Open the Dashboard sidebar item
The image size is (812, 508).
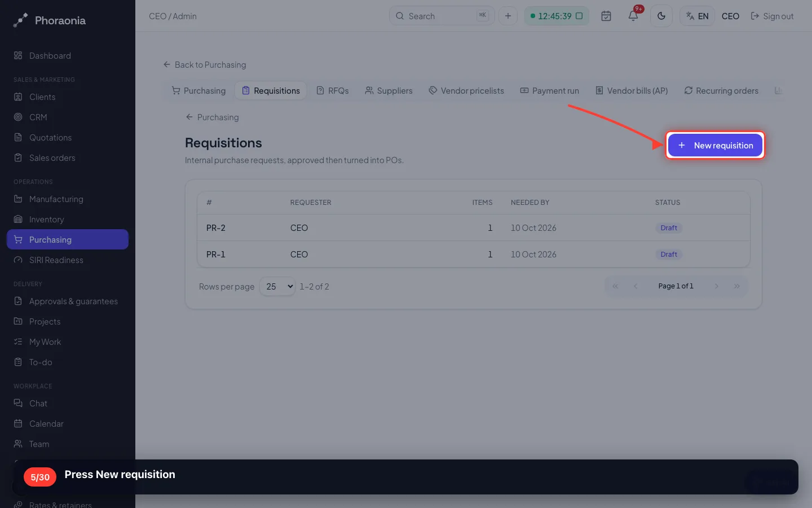click(x=68, y=56)
